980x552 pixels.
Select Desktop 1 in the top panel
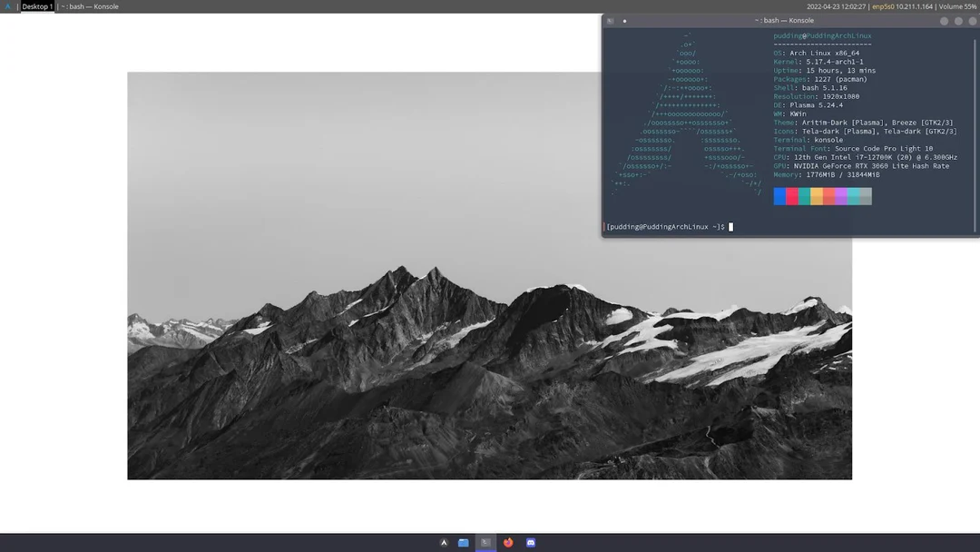coord(36,6)
